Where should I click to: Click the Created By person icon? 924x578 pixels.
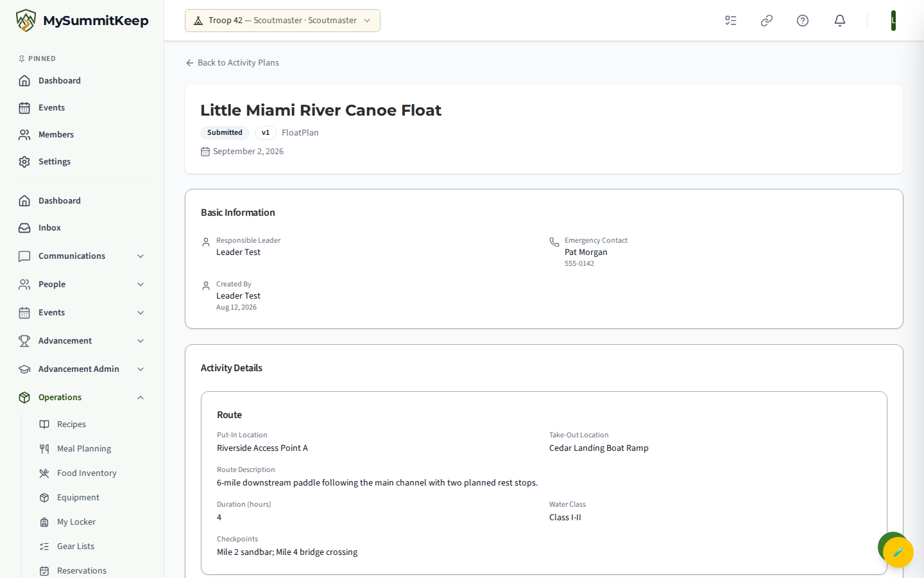click(206, 286)
